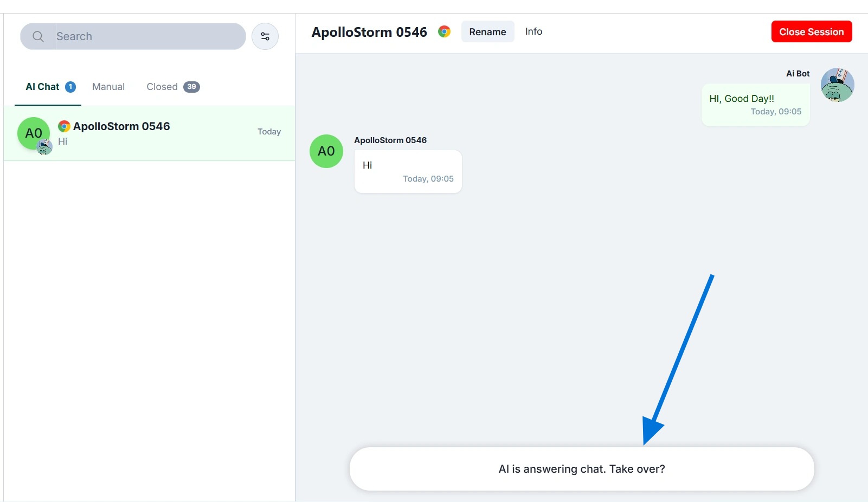
Task: Open the chat filter settings icon
Action: (265, 36)
